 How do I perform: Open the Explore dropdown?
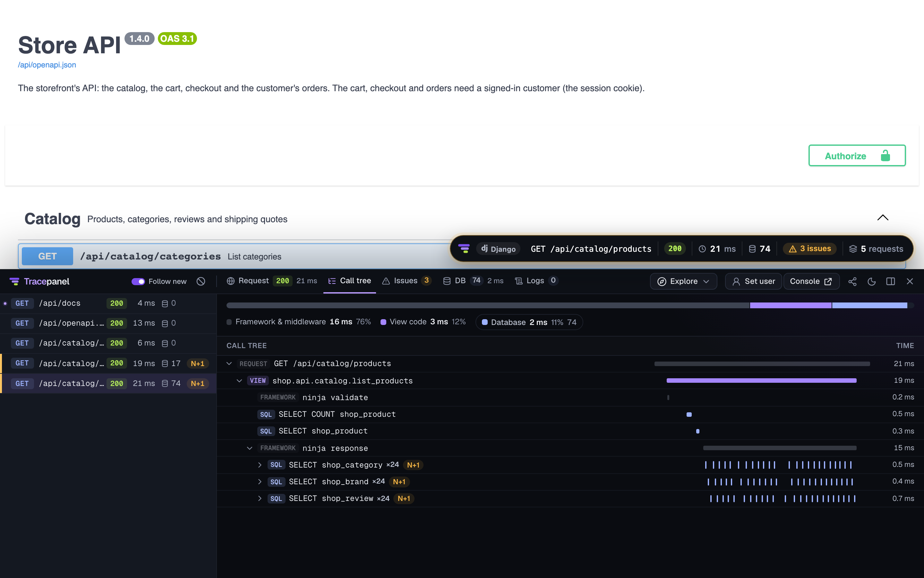point(683,281)
